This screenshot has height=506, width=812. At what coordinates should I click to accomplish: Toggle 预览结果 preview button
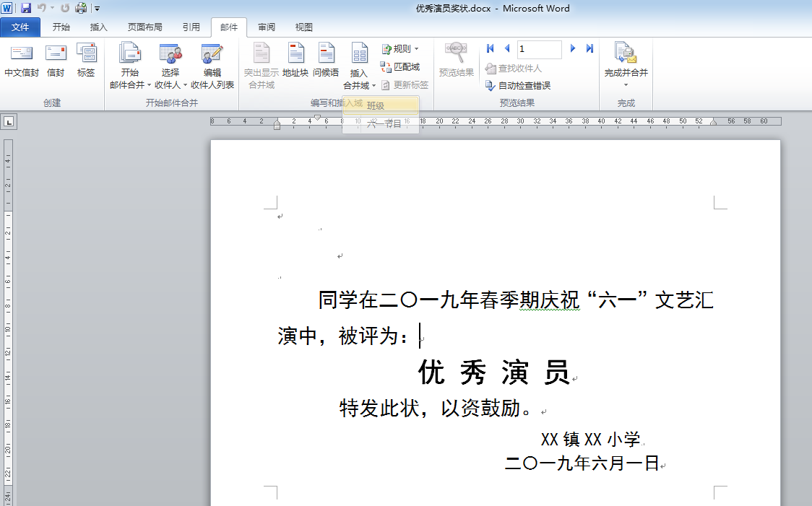click(x=457, y=59)
